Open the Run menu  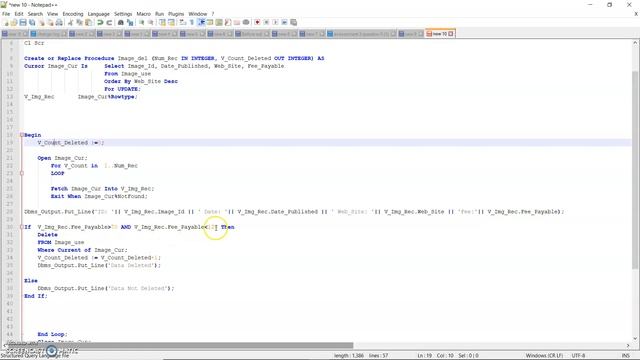pyautogui.click(x=159, y=14)
